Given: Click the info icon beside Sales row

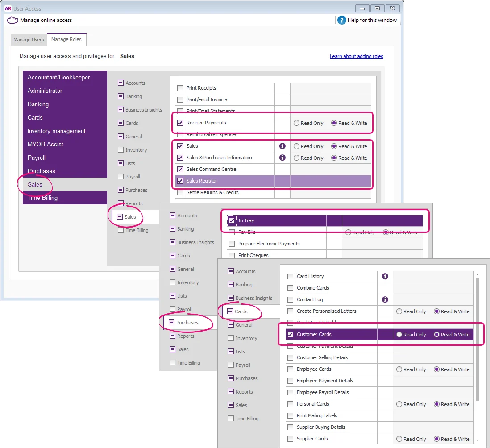Looking at the screenshot, I should [282, 146].
